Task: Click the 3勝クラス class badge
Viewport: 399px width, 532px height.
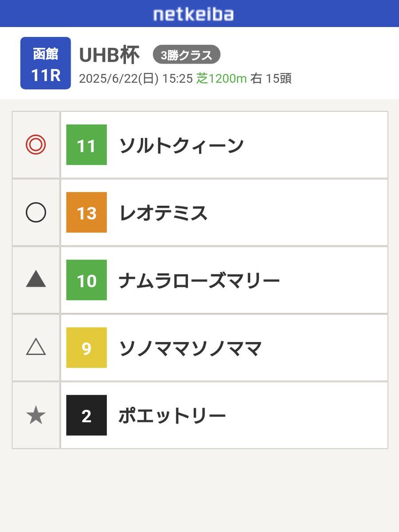Action: 187,55
